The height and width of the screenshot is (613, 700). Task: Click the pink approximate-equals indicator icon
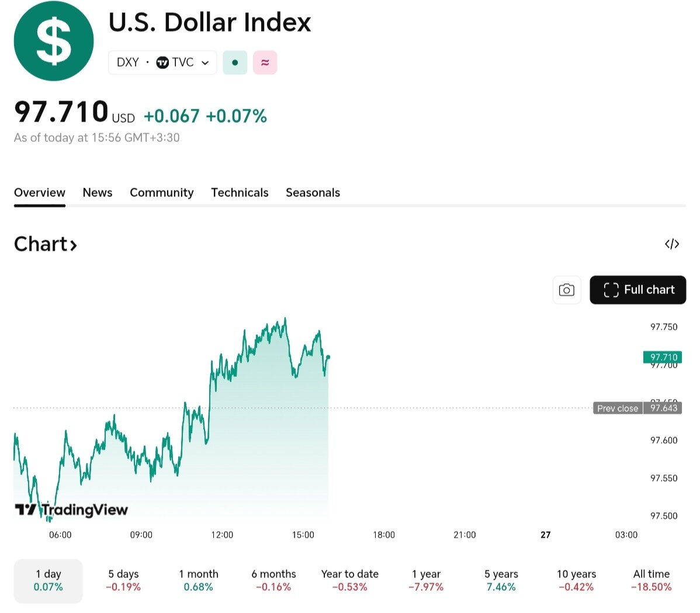265,63
